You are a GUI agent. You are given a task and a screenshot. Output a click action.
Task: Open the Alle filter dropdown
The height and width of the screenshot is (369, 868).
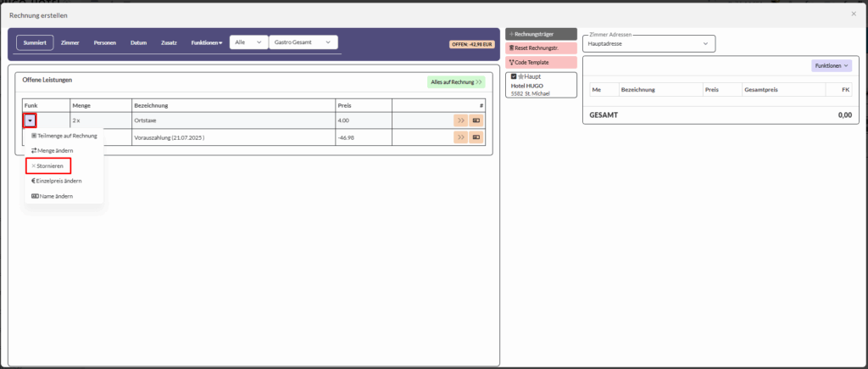247,42
